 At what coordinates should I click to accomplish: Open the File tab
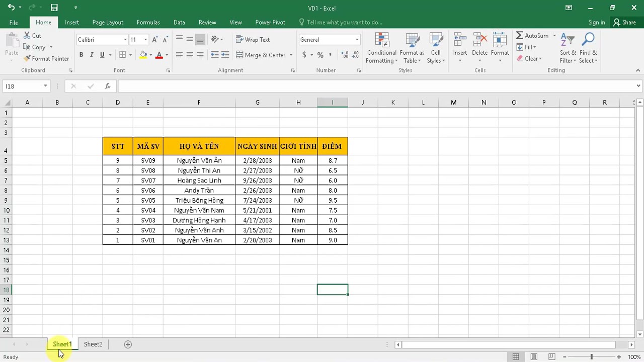14,22
